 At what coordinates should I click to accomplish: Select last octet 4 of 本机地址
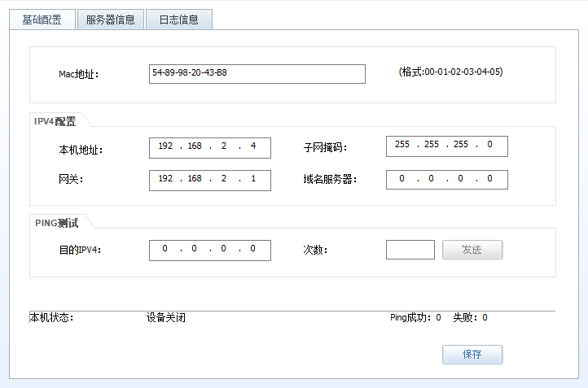click(x=253, y=146)
